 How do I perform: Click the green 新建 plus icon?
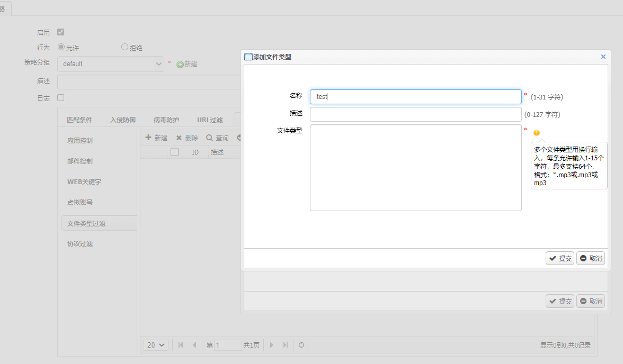pyautogui.click(x=180, y=64)
